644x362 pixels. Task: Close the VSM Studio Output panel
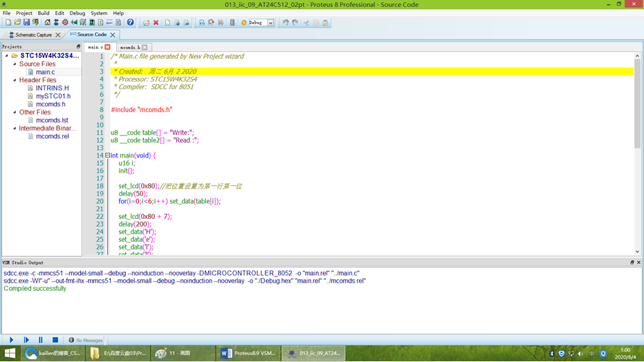point(638,263)
